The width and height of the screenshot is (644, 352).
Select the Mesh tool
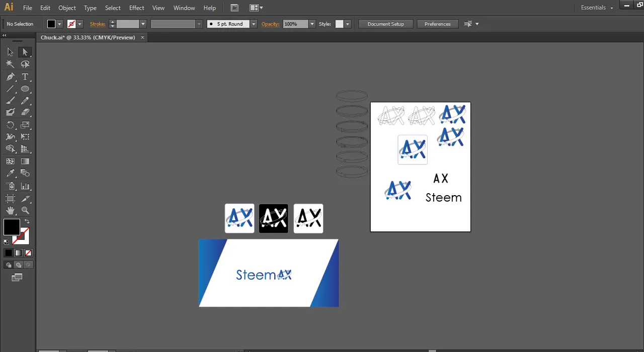pyautogui.click(x=10, y=161)
